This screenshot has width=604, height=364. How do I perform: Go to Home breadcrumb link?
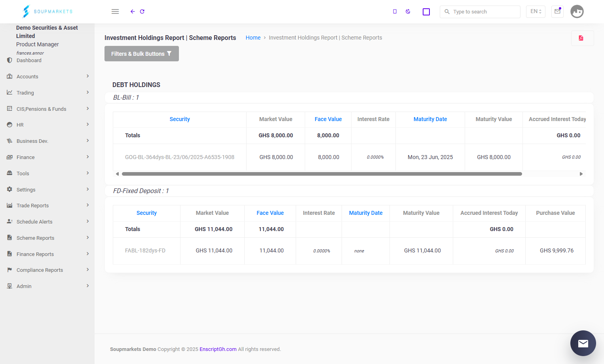(253, 38)
